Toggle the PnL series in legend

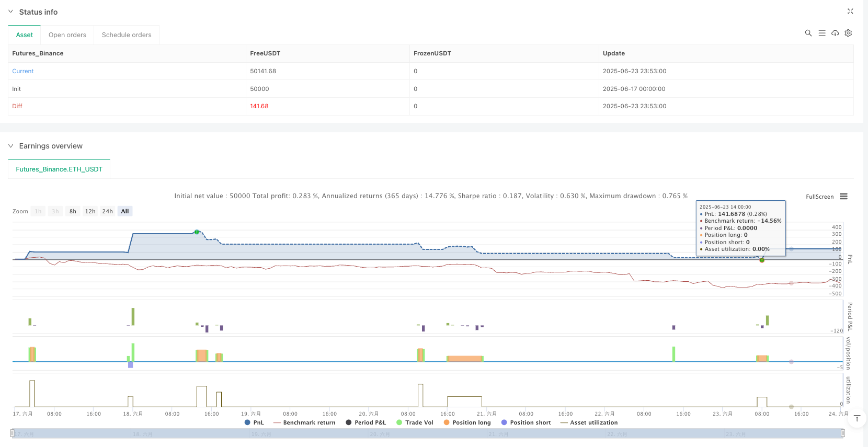pos(254,422)
